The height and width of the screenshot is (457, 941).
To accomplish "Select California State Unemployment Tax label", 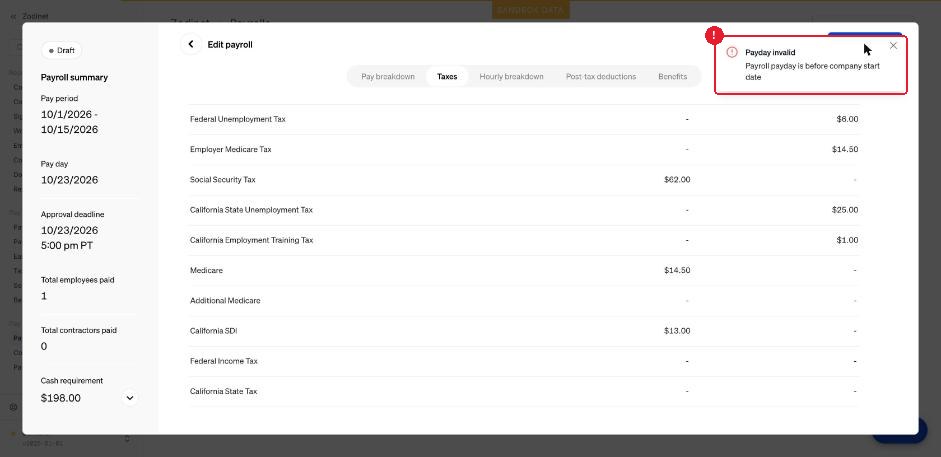I will click(251, 210).
